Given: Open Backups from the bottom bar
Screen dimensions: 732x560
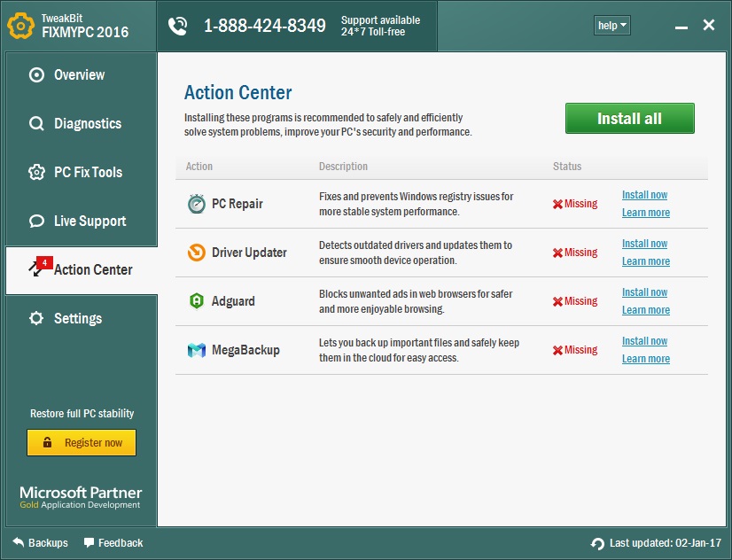Looking at the screenshot, I should pos(40,542).
